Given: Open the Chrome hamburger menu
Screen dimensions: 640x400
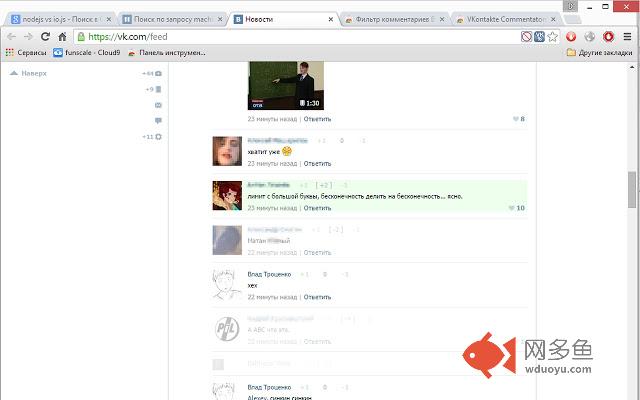Looking at the screenshot, I should pyautogui.click(x=627, y=37).
